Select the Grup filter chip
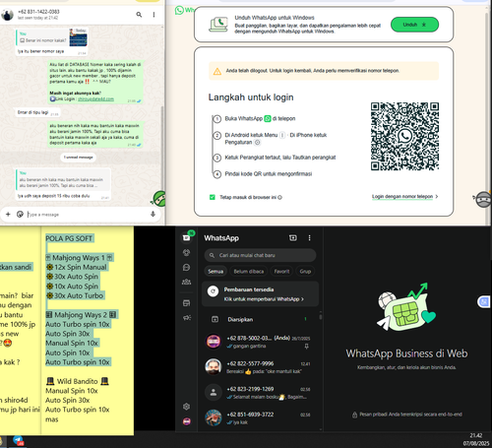This screenshot has width=492, height=448. click(x=305, y=271)
